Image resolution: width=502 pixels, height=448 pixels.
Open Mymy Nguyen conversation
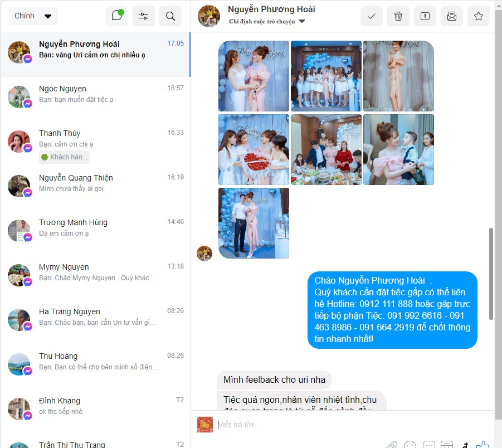(95, 277)
